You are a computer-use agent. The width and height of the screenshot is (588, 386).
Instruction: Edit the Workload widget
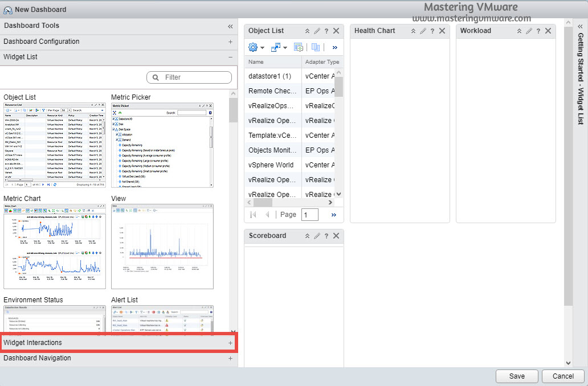529,31
